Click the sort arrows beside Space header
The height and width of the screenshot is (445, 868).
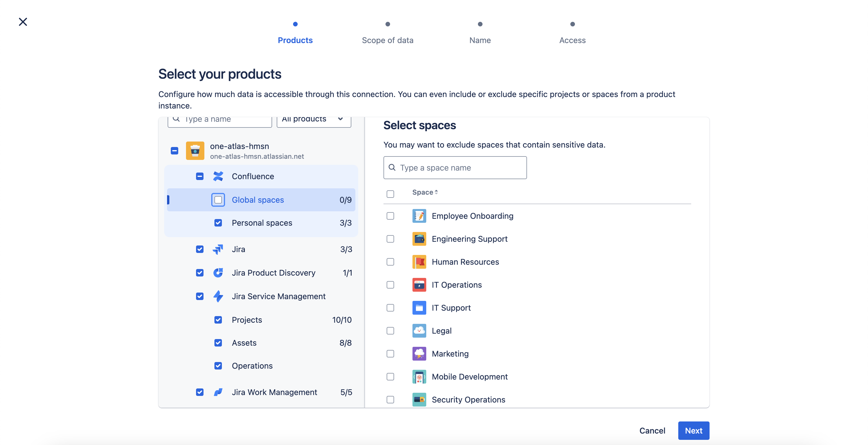pyautogui.click(x=436, y=192)
